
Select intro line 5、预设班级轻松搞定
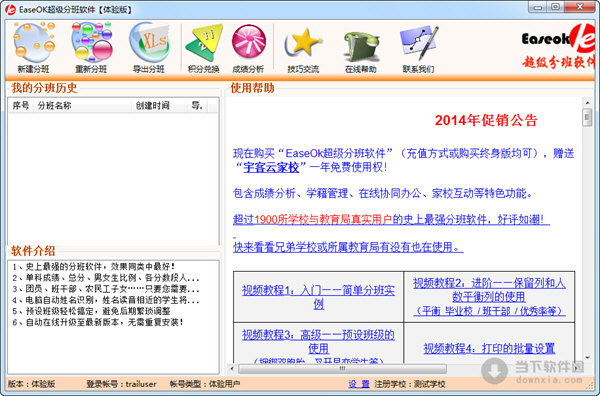click(91, 311)
